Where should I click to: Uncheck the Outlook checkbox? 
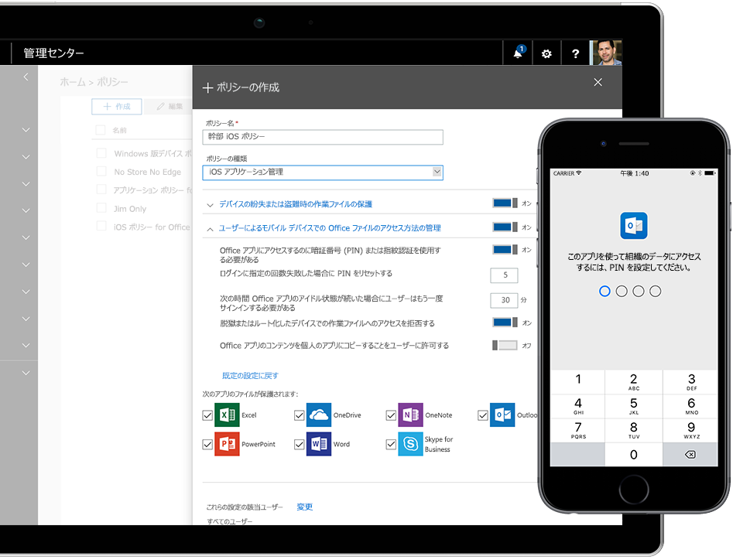coord(483,415)
